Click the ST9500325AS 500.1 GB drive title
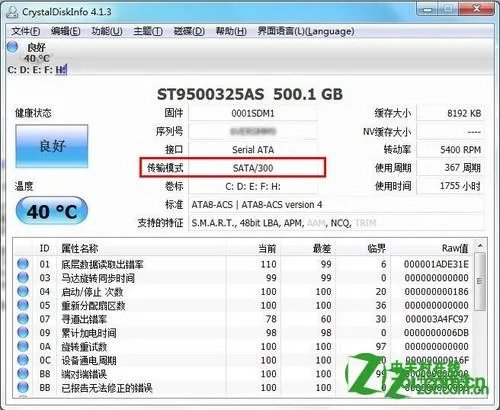 (250, 94)
